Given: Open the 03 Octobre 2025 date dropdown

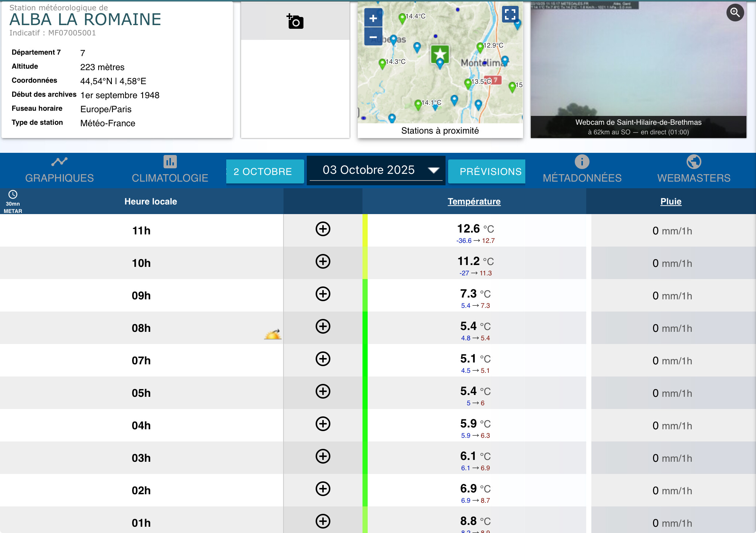Looking at the screenshot, I should pos(376,170).
